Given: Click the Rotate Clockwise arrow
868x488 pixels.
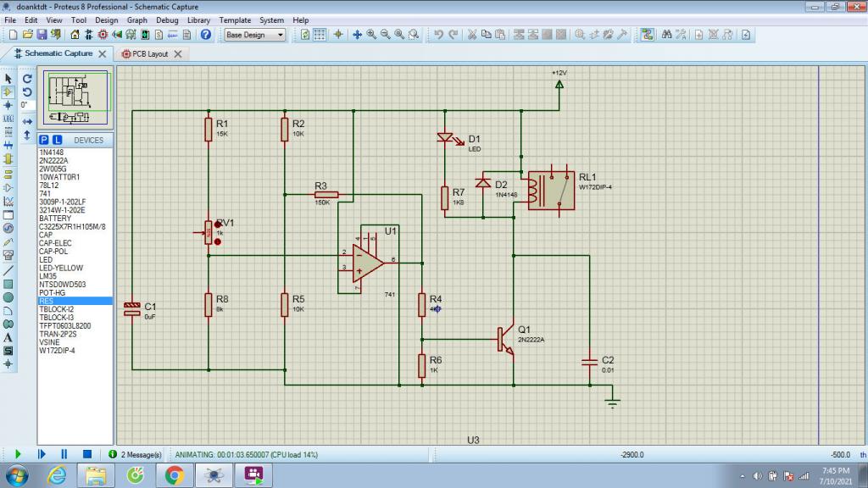Looking at the screenshot, I should pos(27,78).
